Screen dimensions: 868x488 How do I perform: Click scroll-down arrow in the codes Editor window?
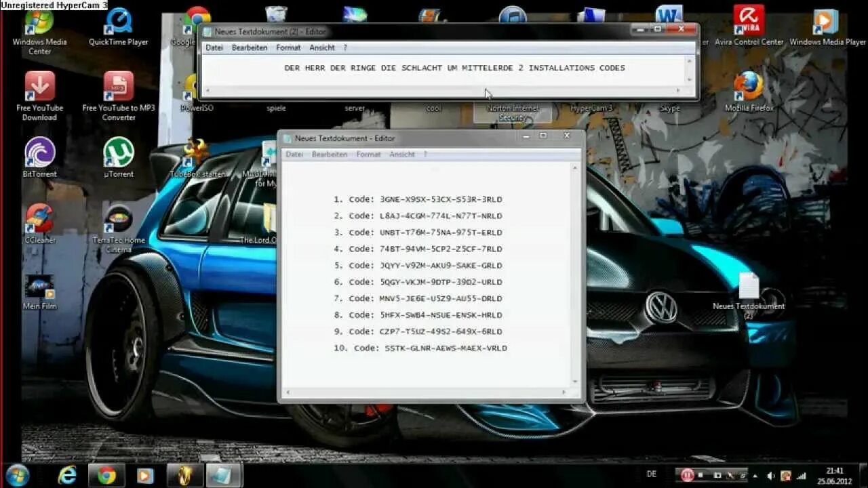(x=576, y=381)
